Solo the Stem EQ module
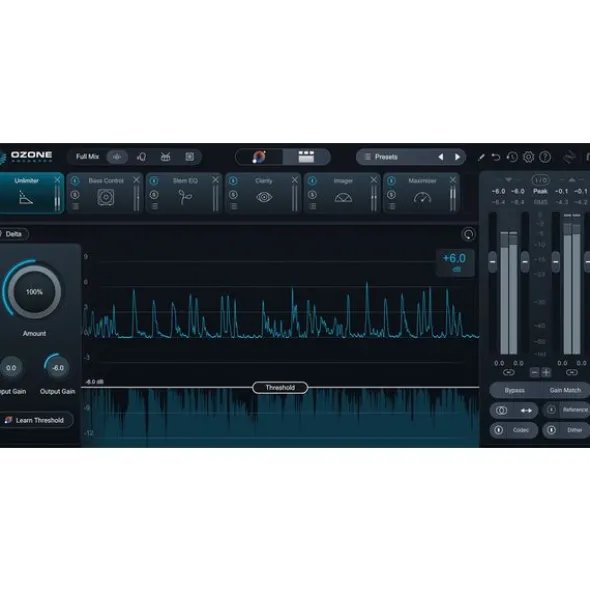This screenshot has height=591, width=590. pyautogui.click(x=154, y=195)
